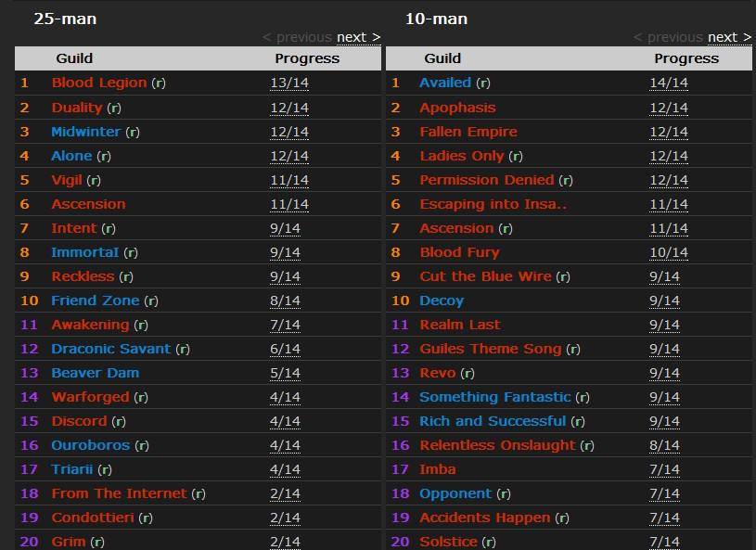Sort 25-man table by Progress header
The width and height of the screenshot is (756, 550).
pyautogui.click(x=307, y=58)
